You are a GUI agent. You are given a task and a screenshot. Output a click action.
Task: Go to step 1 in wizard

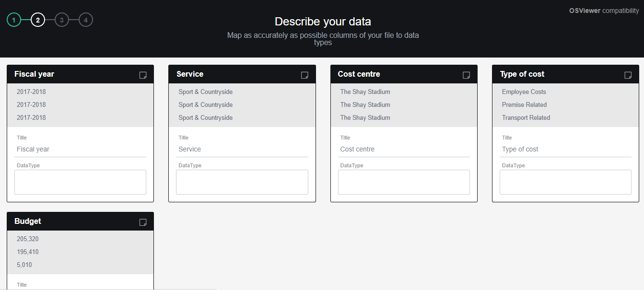click(x=14, y=20)
